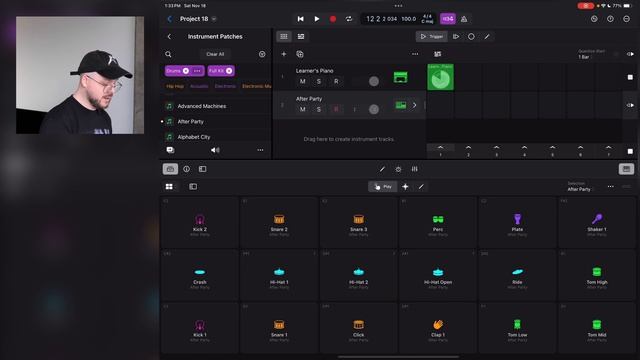Toggle browser preview speaker icon
The width and height of the screenshot is (640, 360).
click(215, 150)
